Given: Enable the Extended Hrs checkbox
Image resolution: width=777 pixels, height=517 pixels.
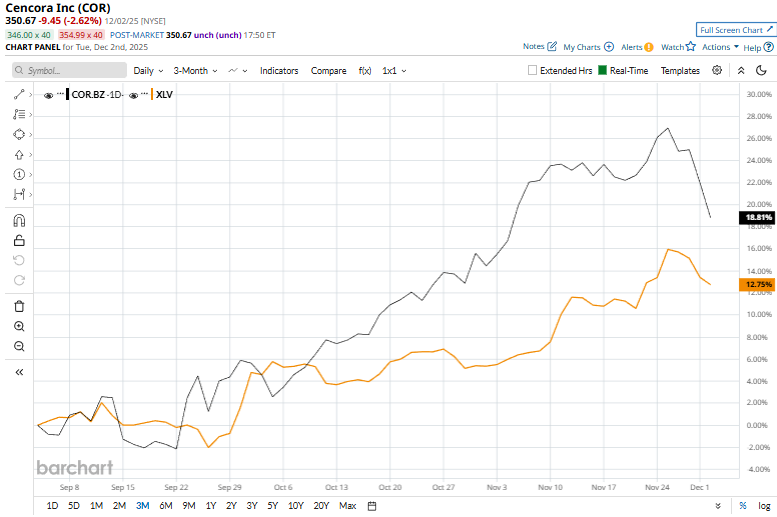Looking at the screenshot, I should pyautogui.click(x=532, y=70).
